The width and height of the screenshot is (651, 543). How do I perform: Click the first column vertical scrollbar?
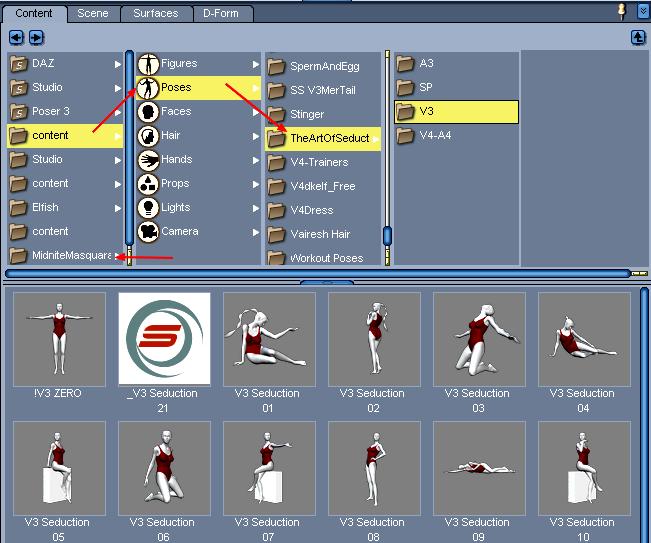coord(129,149)
